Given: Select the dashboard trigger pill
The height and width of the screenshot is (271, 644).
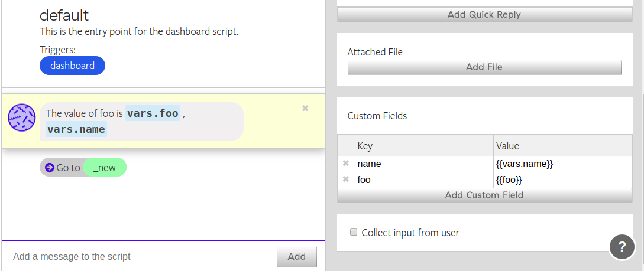Looking at the screenshot, I should coord(72,66).
